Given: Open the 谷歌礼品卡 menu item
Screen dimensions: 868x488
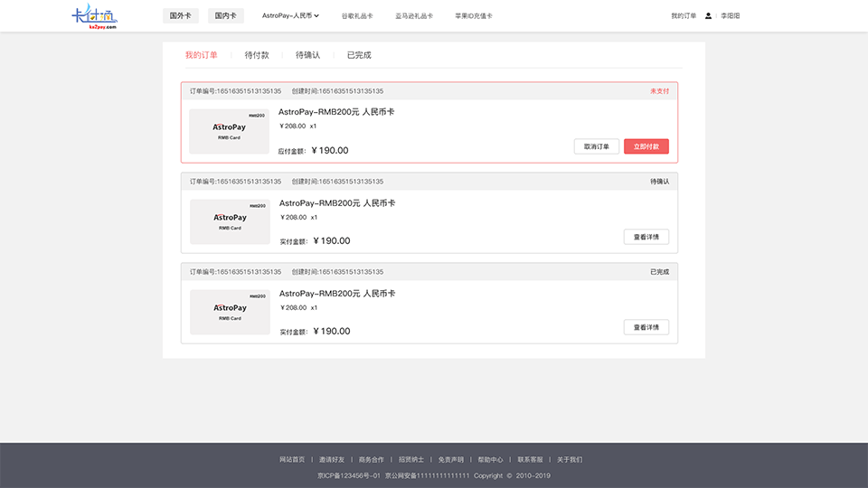Looking at the screenshot, I should tap(357, 16).
